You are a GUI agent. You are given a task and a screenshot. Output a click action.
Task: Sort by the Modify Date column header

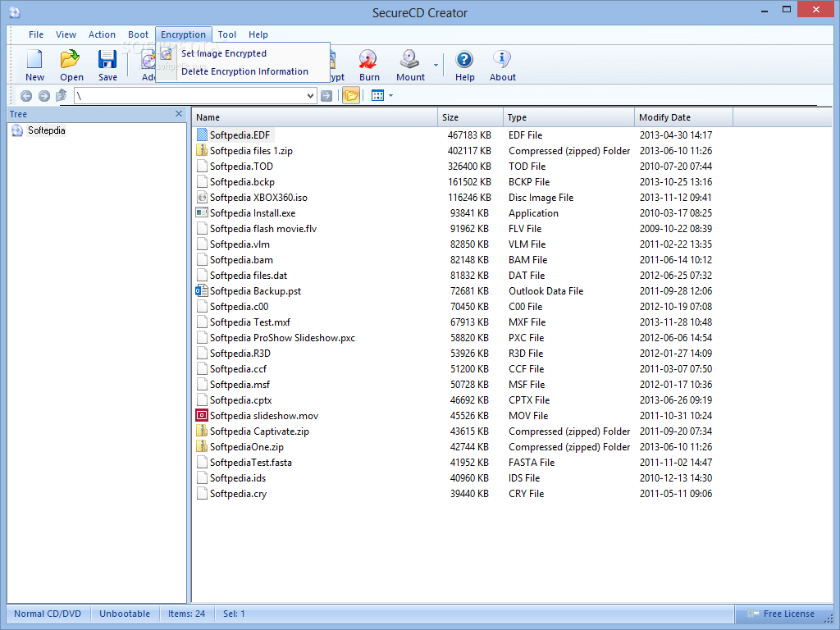pyautogui.click(x=683, y=117)
